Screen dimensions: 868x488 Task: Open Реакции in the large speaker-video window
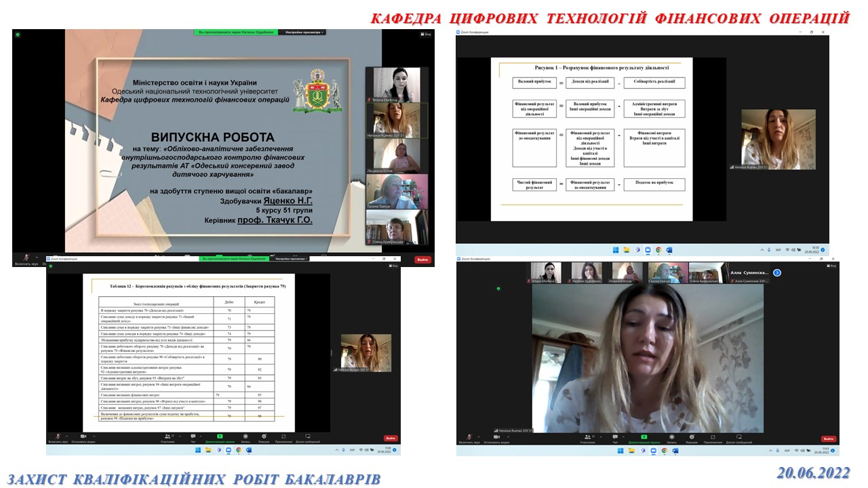coord(692,439)
